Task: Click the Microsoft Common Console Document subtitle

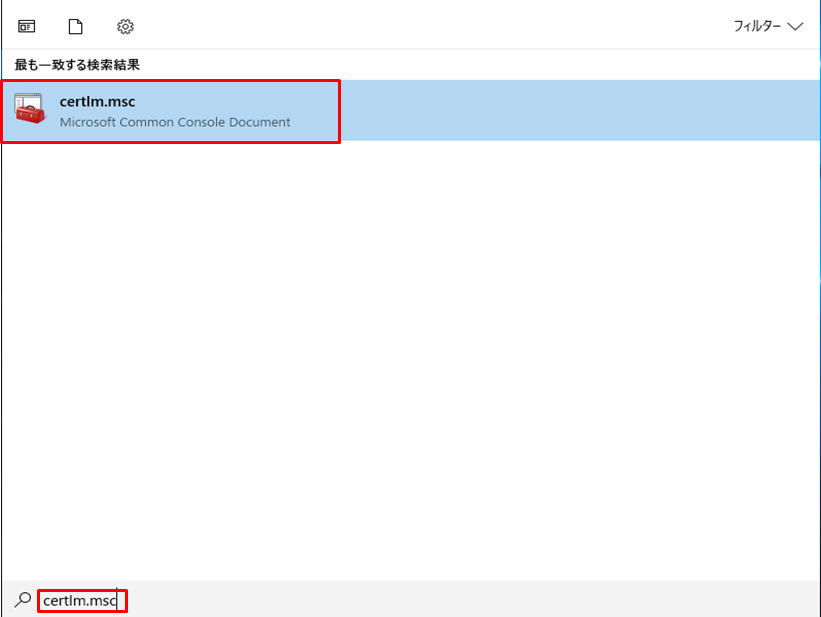Action: pos(175,122)
